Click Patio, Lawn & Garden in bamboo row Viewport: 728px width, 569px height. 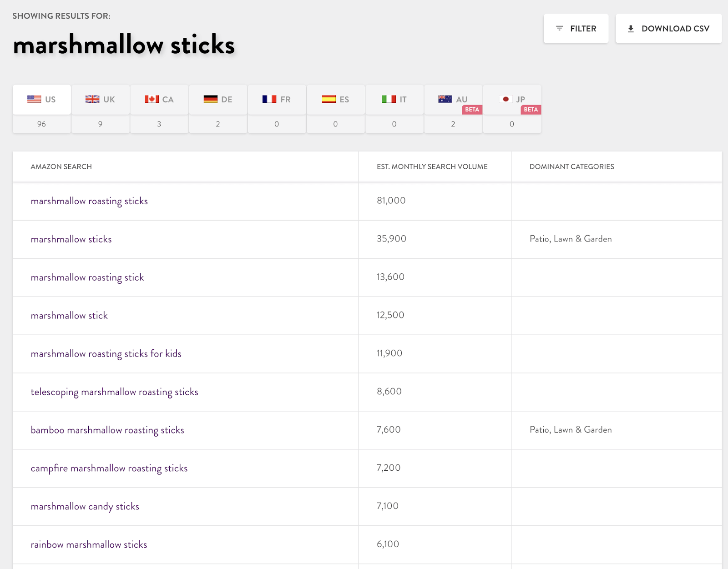point(571,430)
